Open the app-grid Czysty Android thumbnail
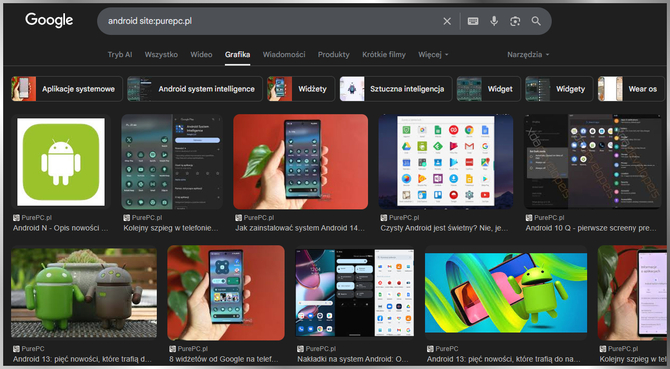Screen dimensions: 670x369 click(446, 162)
